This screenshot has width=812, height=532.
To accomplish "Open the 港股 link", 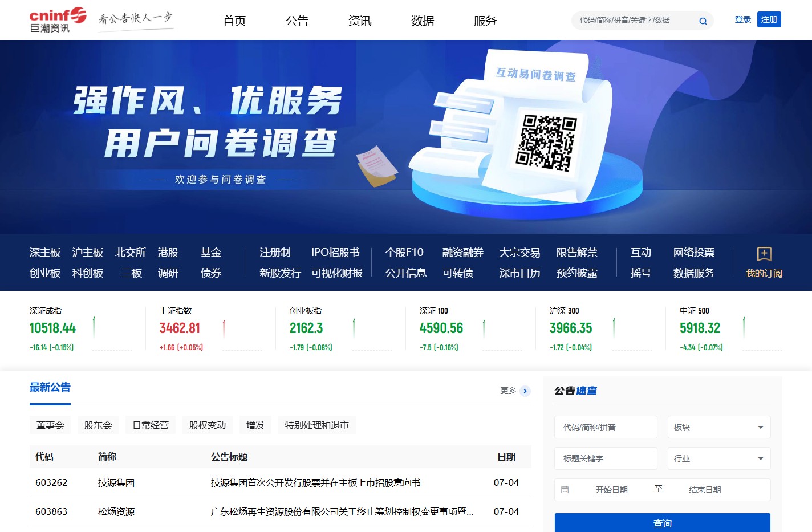I will [168, 253].
